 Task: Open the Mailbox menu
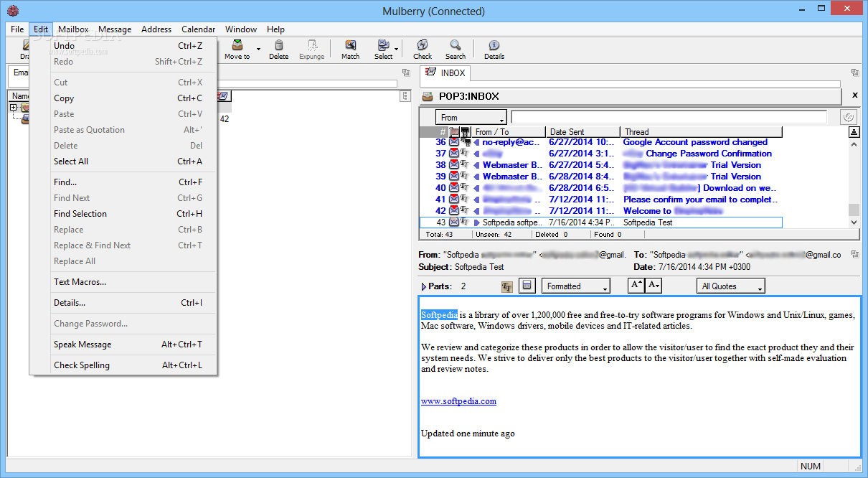(x=73, y=29)
